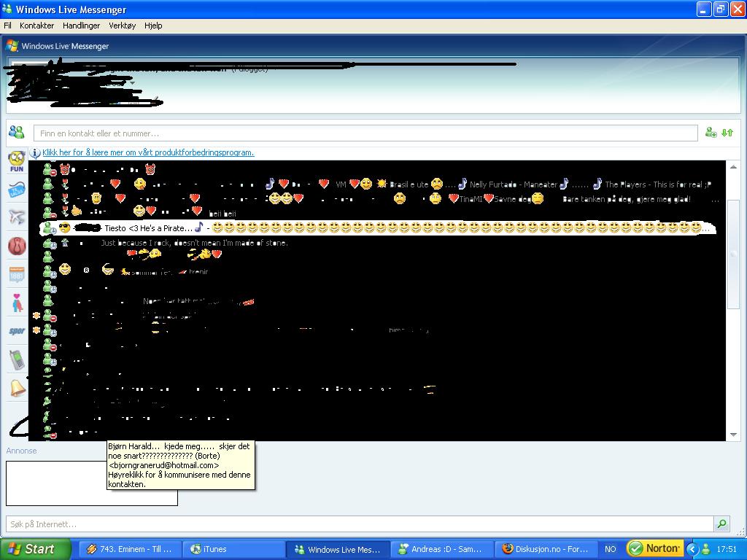Viewport: 747px width, 560px height.
Task: Click in the 'Søk på Internett' field
Action: tap(360, 524)
